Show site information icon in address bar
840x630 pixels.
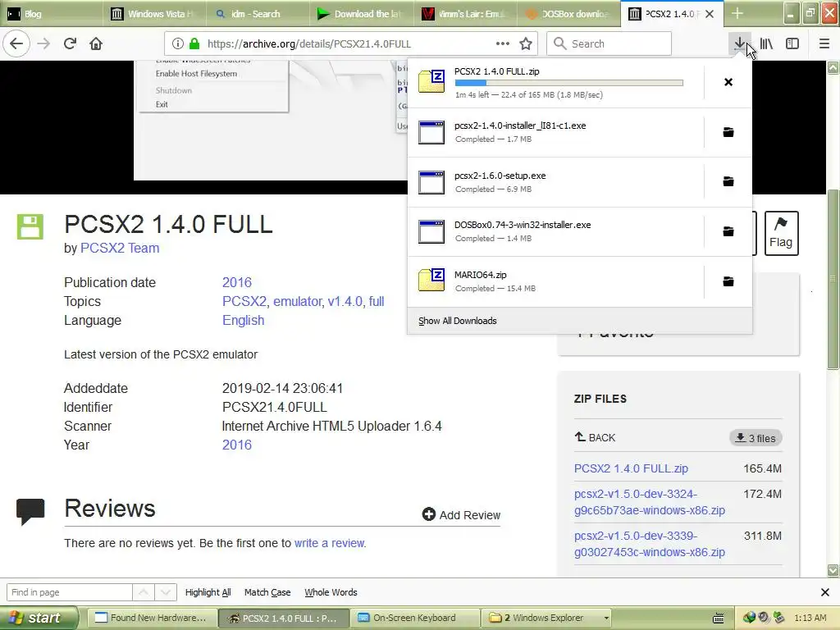click(x=178, y=44)
